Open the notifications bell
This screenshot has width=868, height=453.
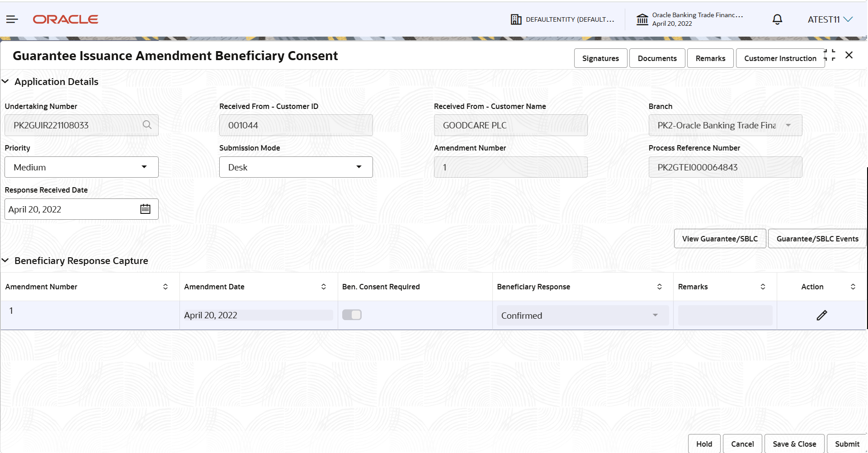777,19
